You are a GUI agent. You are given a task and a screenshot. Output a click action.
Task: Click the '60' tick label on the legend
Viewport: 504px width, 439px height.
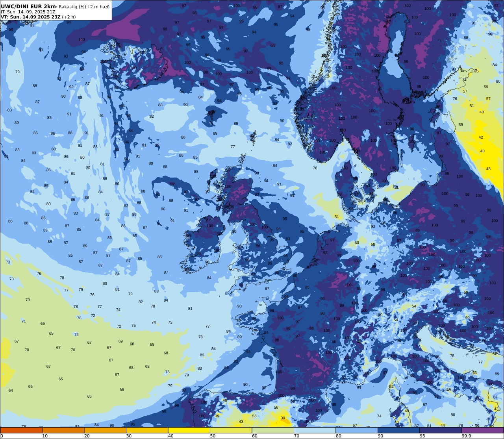254,436
